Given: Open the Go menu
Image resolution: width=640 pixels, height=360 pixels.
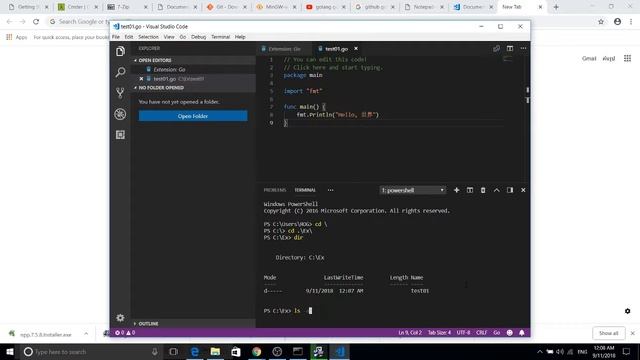Looking at the screenshot, I should coord(182,37).
